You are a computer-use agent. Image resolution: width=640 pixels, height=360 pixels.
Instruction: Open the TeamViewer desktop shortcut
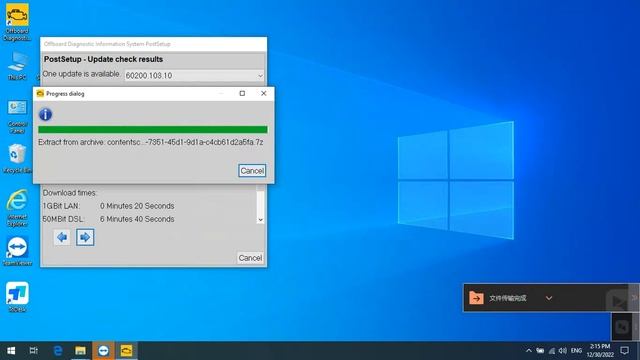(x=17, y=251)
